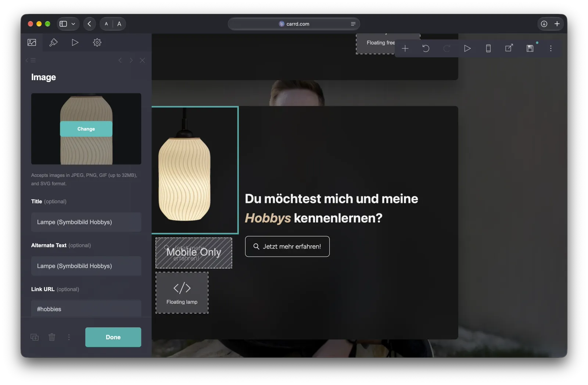Click the Jetzt mehr erfahren! button
This screenshot has height=385, width=588.
(287, 246)
